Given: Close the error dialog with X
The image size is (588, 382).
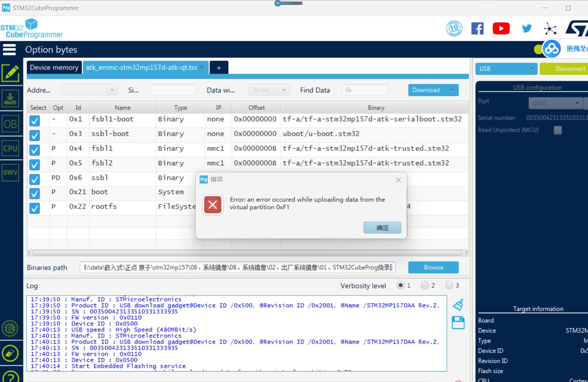Looking at the screenshot, I should 398,180.
